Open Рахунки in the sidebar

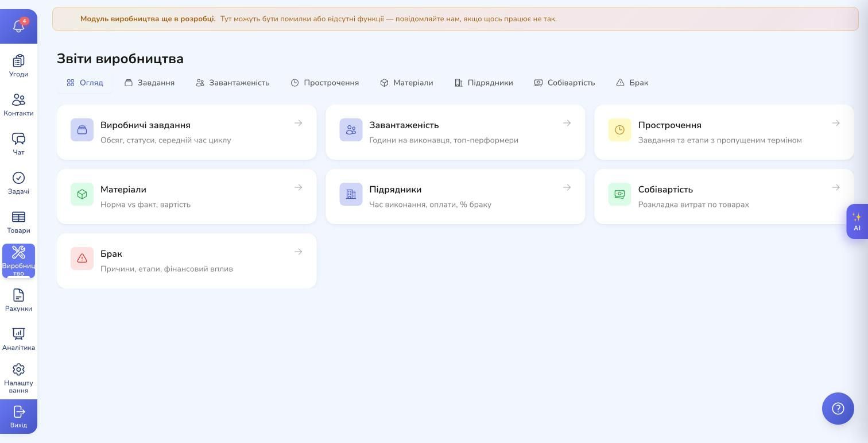(18, 300)
